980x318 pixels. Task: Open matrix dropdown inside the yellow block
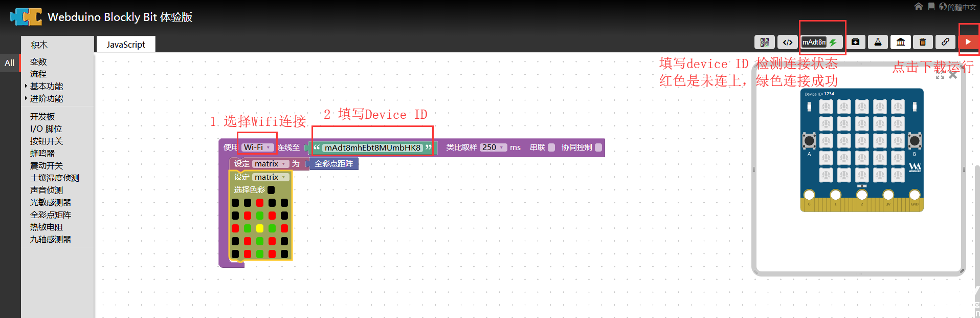(271, 177)
